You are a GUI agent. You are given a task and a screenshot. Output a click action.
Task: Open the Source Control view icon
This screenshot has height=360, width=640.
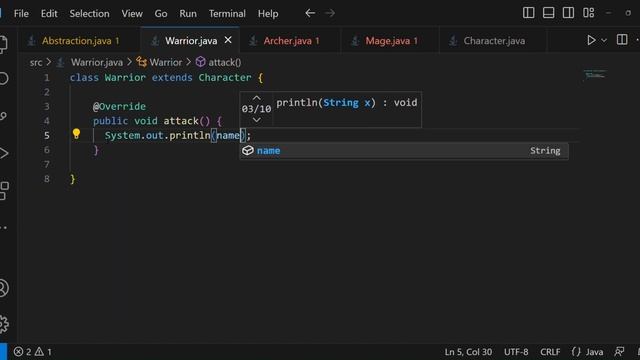(x=3, y=116)
